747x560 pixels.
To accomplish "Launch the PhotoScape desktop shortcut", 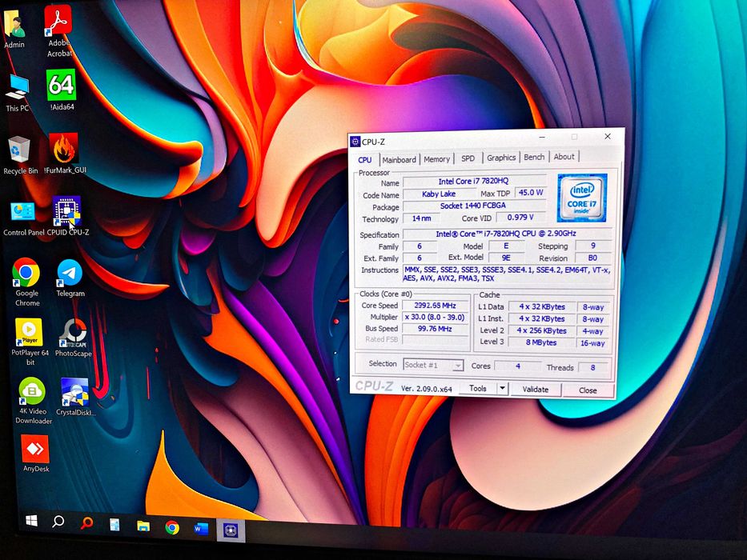I will click(x=73, y=338).
